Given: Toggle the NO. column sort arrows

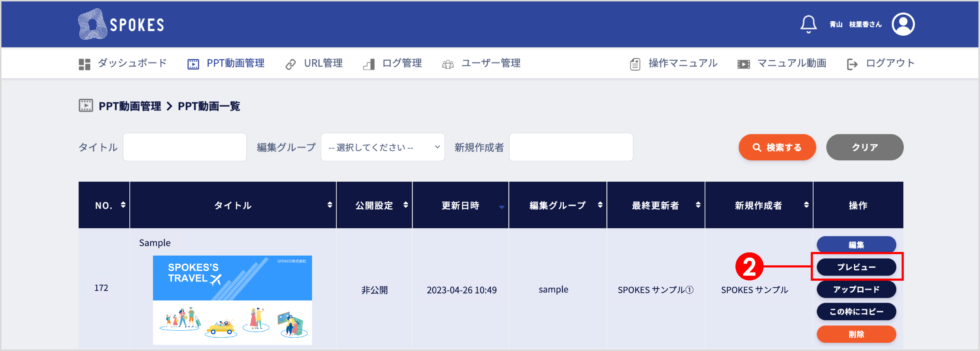Looking at the screenshot, I should coord(123,205).
